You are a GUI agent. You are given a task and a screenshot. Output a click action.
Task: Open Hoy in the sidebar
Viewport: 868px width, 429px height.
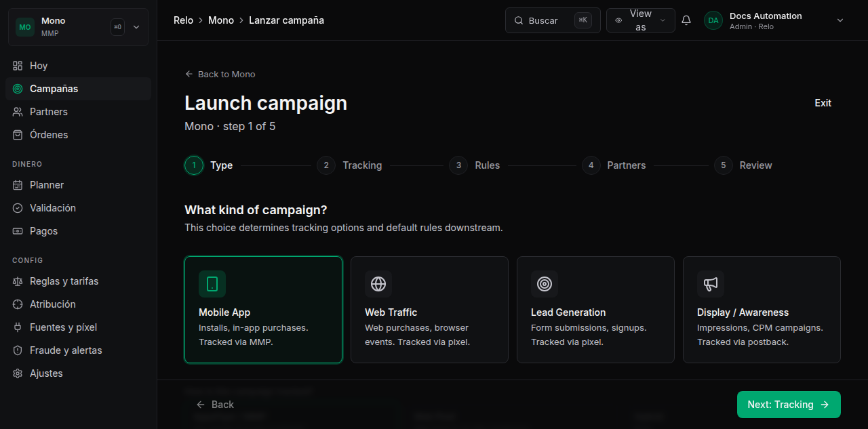click(x=78, y=66)
